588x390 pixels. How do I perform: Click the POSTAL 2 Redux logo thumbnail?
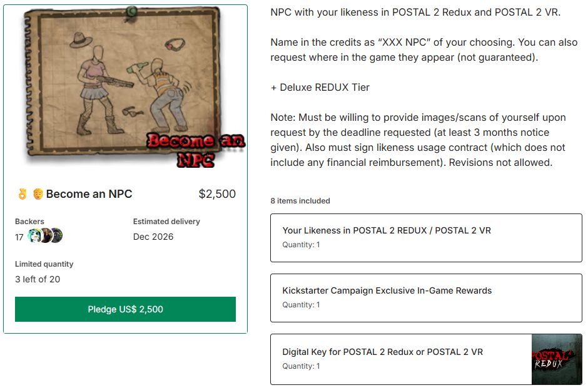pos(557,359)
